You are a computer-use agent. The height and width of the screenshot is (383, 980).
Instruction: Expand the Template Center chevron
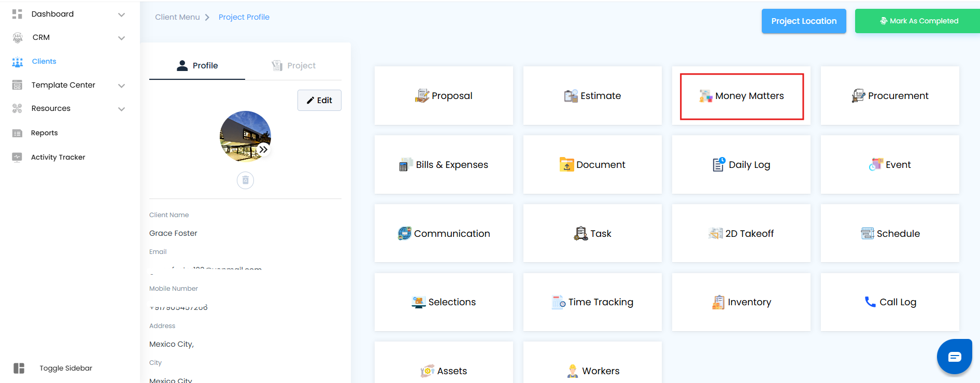tap(121, 86)
